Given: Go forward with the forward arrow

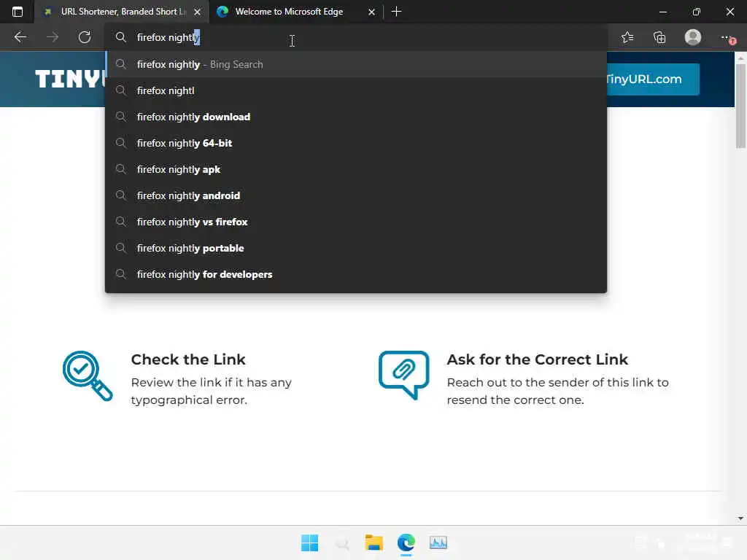Looking at the screenshot, I should (53, 37).
